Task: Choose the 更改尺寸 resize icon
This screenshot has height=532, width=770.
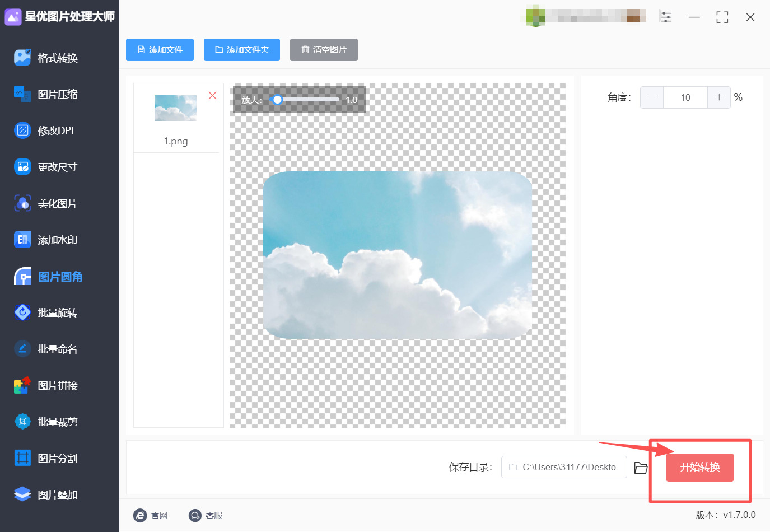Action: [22, 167]
